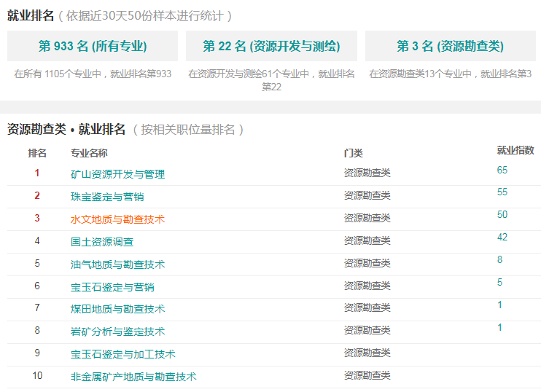Click 资源勘查类 category in the 油气地质与勘查技术 row
The image size is (541, 392).
pyautogui.click(x=367, y=264)
